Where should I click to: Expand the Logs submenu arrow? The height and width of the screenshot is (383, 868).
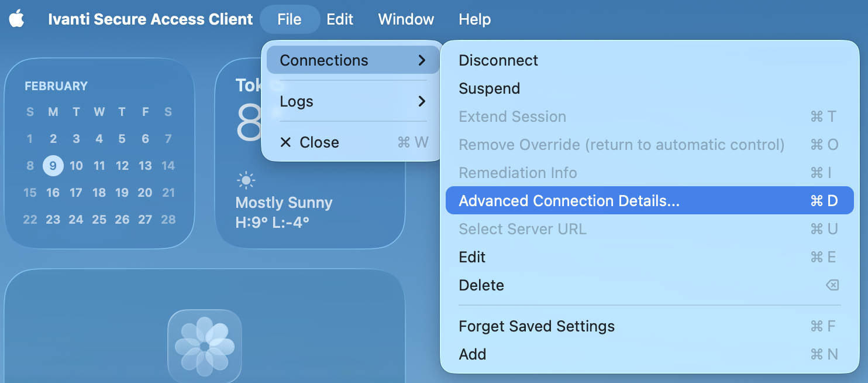tap(422, 101)
